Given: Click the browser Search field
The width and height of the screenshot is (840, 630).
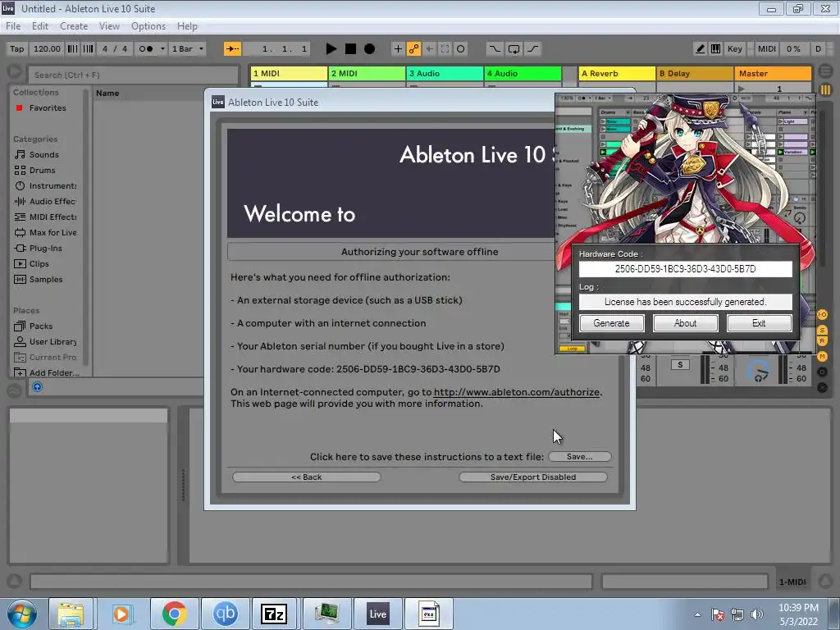Looking at the screenshot, I should coord(133,75).
